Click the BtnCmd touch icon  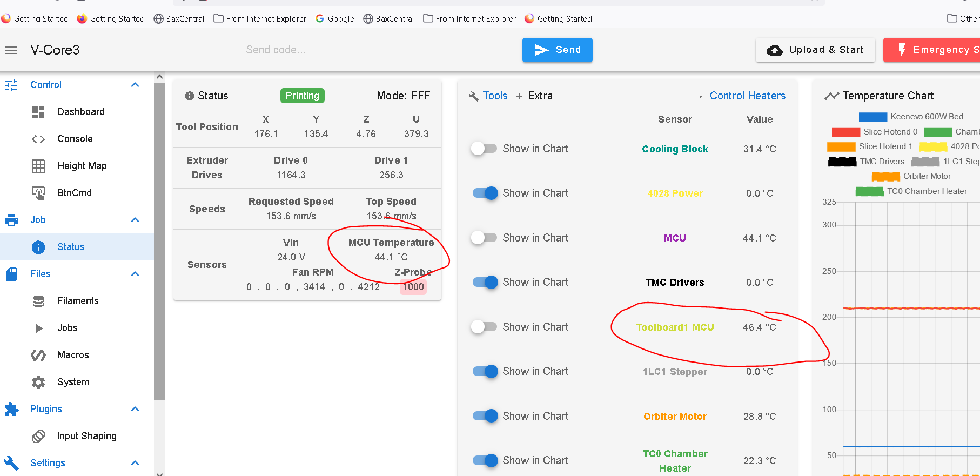click(x=38, y=193)
